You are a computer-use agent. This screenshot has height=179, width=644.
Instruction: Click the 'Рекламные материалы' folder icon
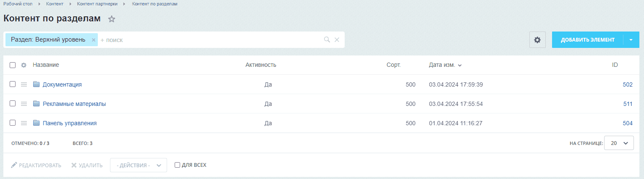[x=36, y=103]
